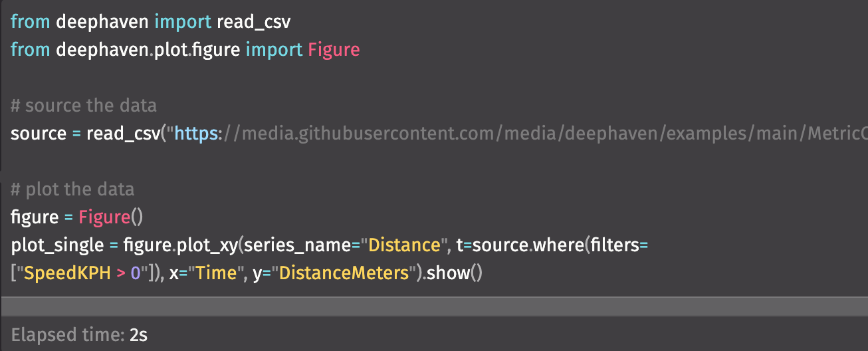Click pink Figure in the second import line

click(334, 50)
